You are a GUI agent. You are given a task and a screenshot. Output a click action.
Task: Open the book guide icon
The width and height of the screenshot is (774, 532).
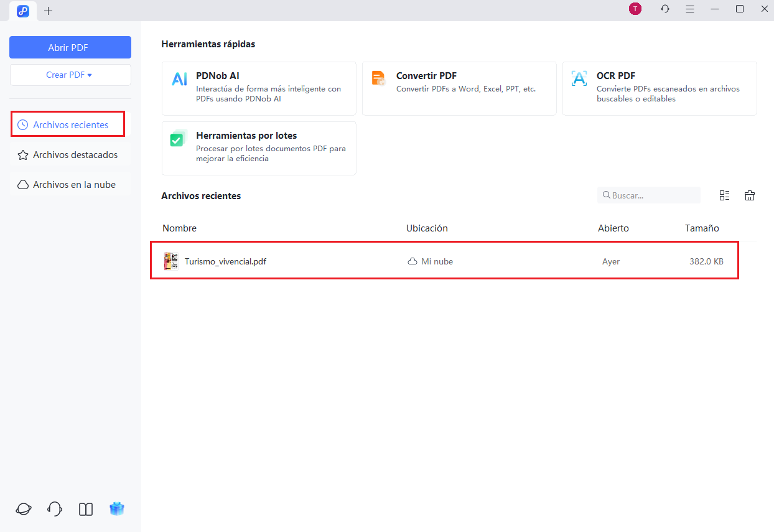coord(86,509)
